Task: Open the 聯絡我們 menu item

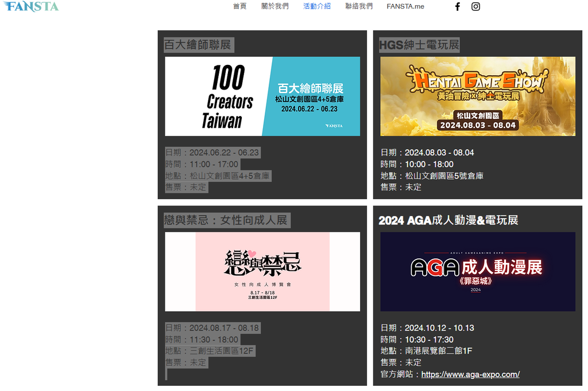Action: (359, 6)
